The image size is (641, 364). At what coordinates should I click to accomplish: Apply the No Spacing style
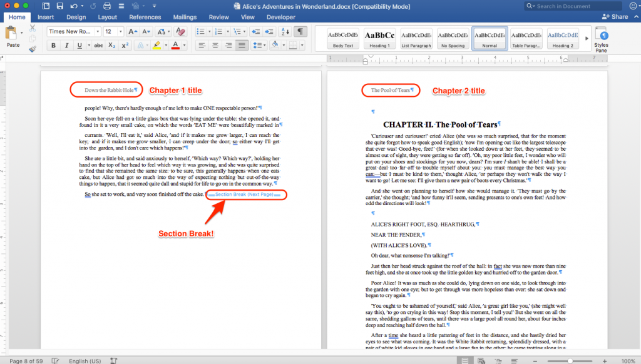tap(453, 39)
